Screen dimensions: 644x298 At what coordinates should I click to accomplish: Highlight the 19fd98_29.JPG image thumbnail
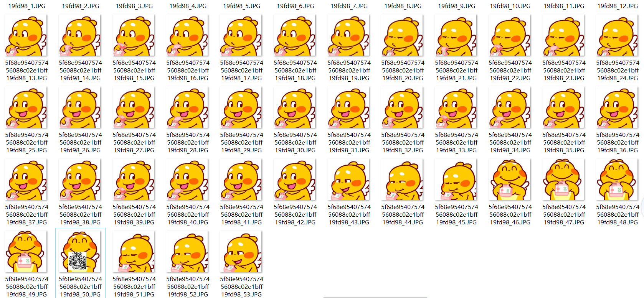coord(241,107)
